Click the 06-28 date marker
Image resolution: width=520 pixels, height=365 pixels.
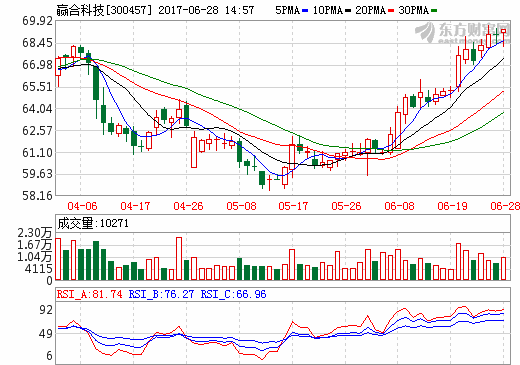pos(505,206)
